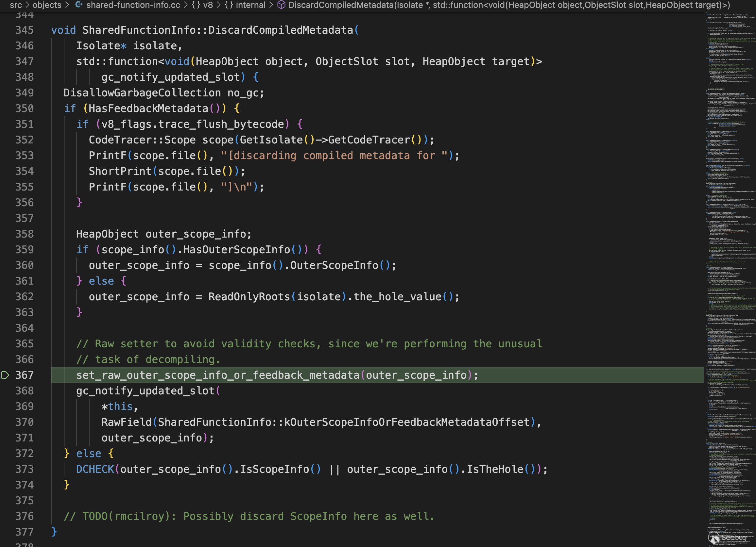Screen dimensions: 756x547
Task: Click the DCHECK macro on line 373
Action: 95,469
